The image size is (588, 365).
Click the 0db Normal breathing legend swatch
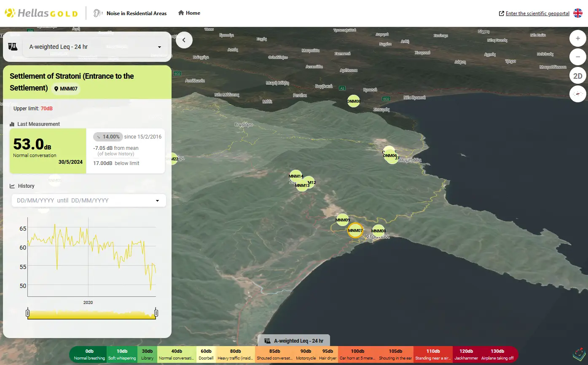[89, 354]
